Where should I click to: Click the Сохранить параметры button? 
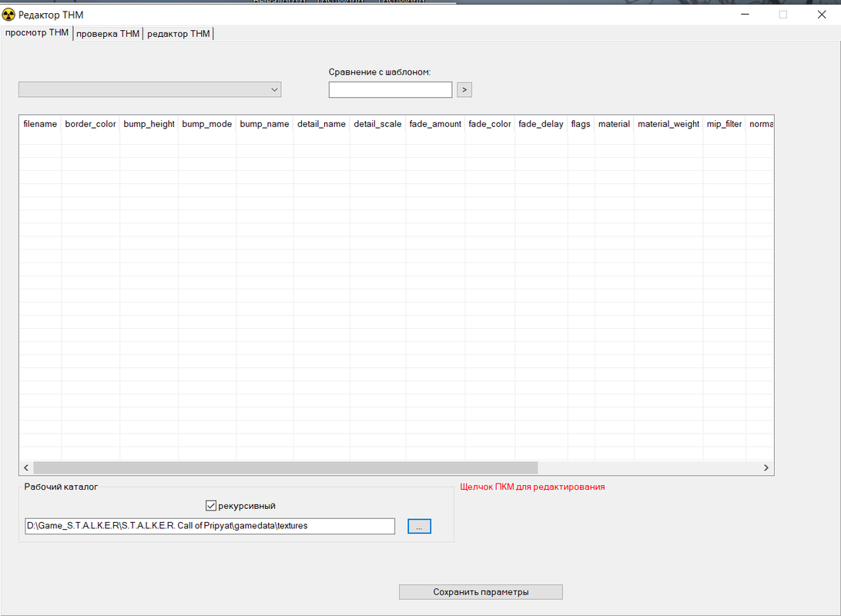coord(481,592)
